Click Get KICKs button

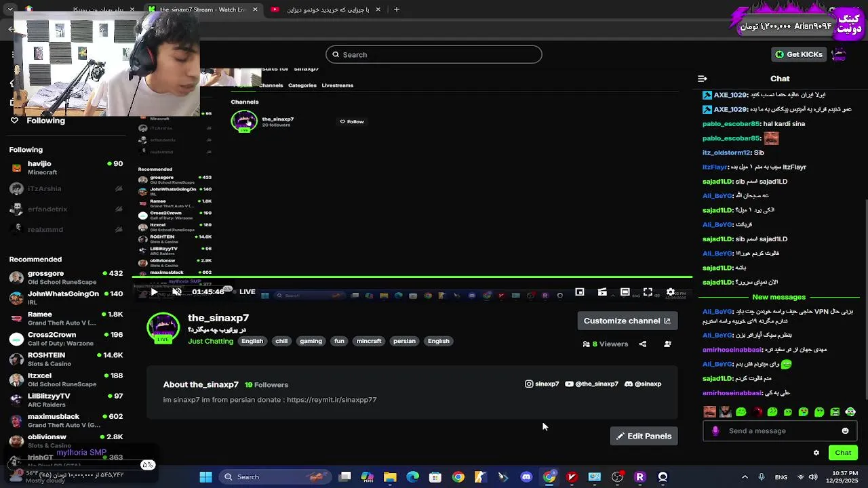pyautogui.click(x=800, y=54)
